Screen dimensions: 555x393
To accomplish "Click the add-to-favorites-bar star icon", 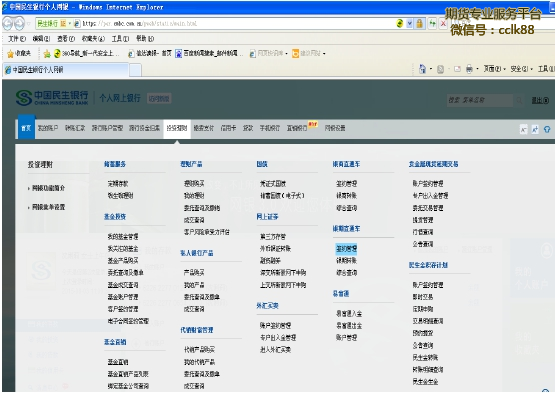I will point(47,53).
